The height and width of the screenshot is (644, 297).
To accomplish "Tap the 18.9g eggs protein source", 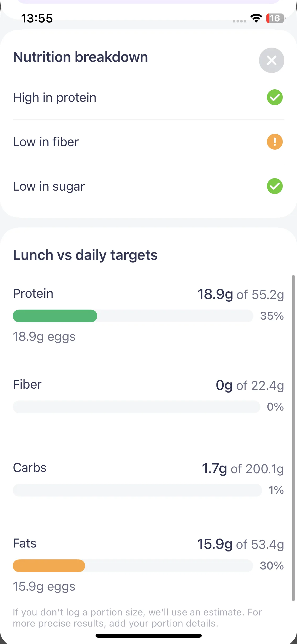I will point(44,337).
